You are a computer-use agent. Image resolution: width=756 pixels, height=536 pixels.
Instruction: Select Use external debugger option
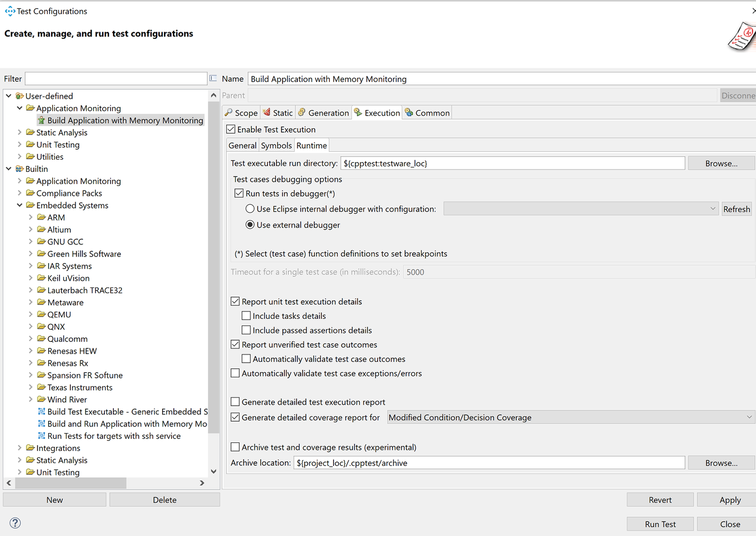click(x=250, y=225)
